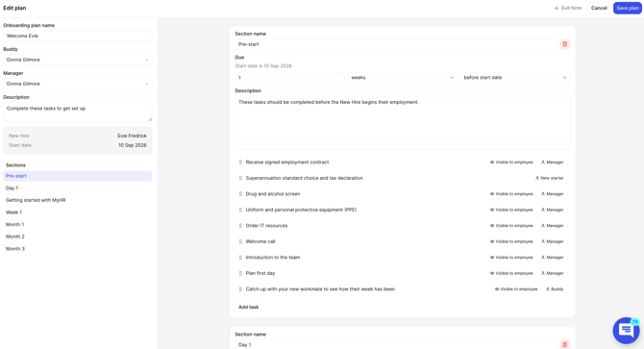
Task: Toggle Visible to employee on Uniform and PPE task
Action: [511, 210]
